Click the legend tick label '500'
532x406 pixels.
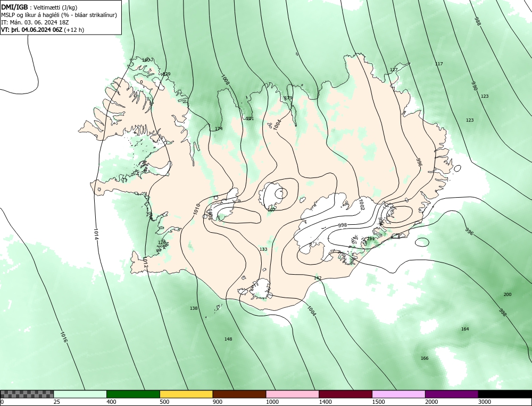(164, 402)
